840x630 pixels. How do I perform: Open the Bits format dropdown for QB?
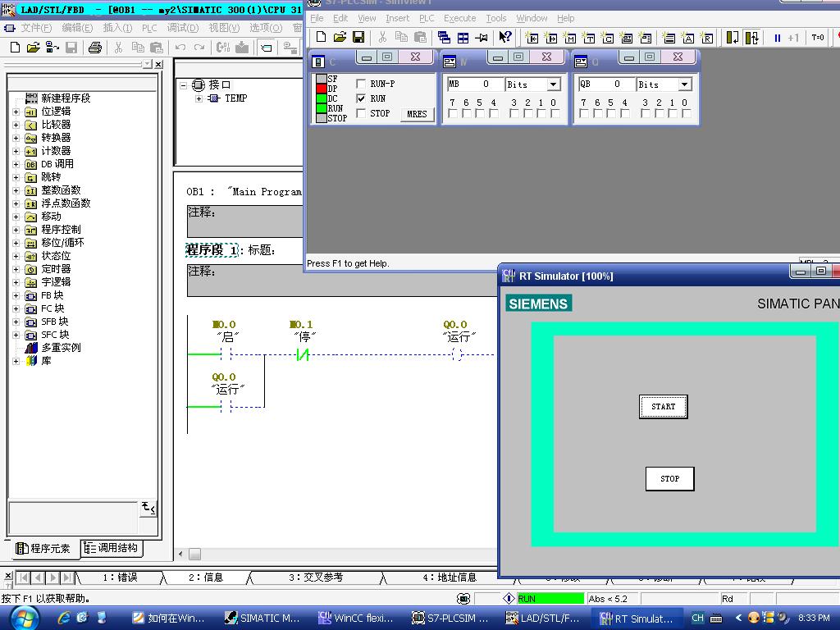[x=684, y=84]
